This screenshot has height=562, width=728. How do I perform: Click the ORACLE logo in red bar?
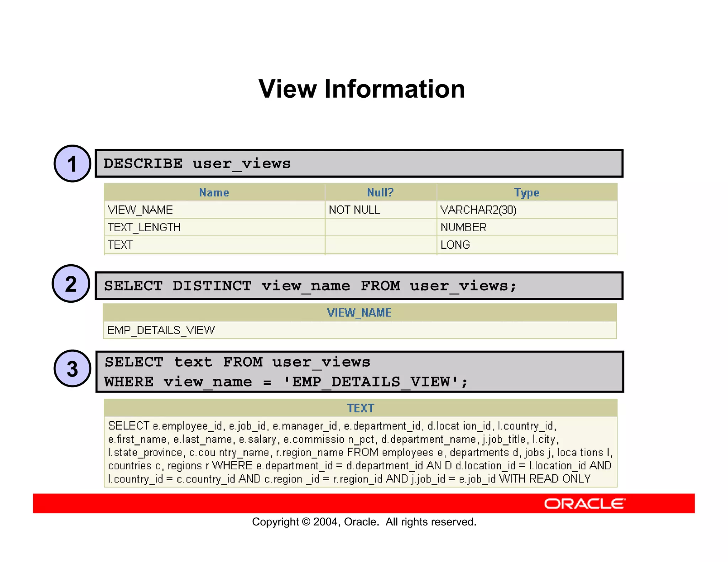(x=585, y=504)
